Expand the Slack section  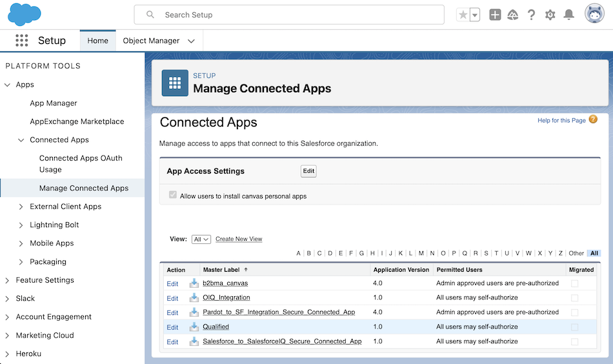point(7,299)
